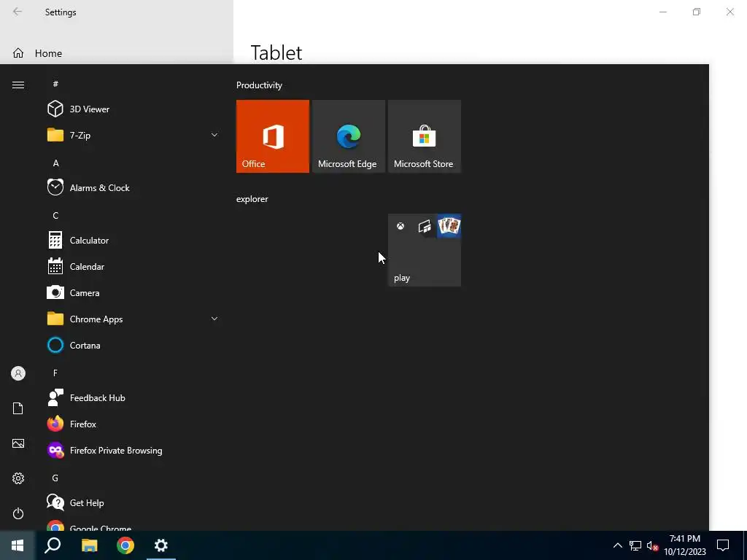Open taskbar Search magnifier

pos(53,545)
